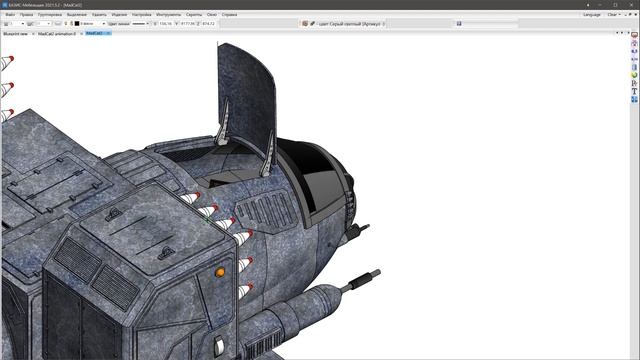Screen dimensions: 640x360
Task: Expand the second toolbar combo box
Action: click(x=49, y=24)
